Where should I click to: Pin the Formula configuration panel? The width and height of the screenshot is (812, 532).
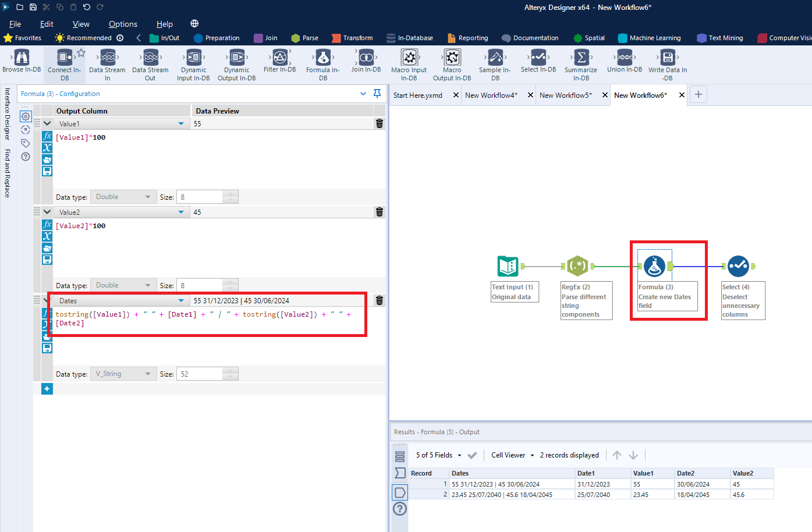click(x=377, y=94)
